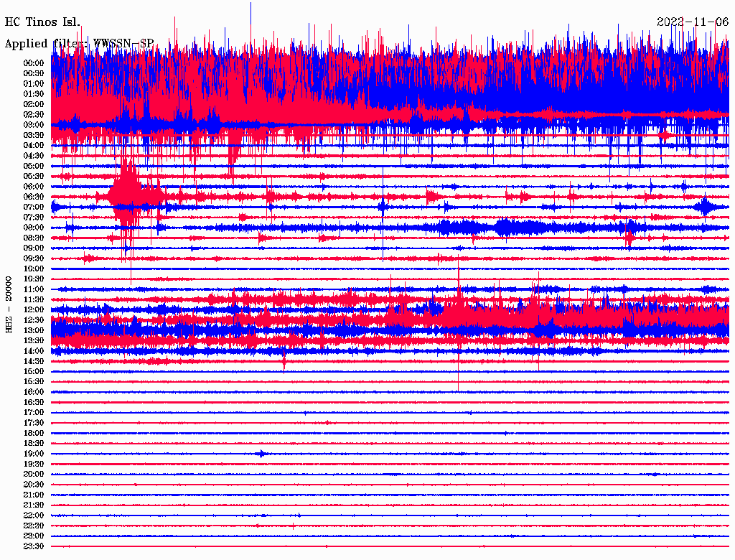Viewport: 735px width, 560px height.
Task: Select the 07:00 time label
Action: pyautogui.click(x=34, y=207)
